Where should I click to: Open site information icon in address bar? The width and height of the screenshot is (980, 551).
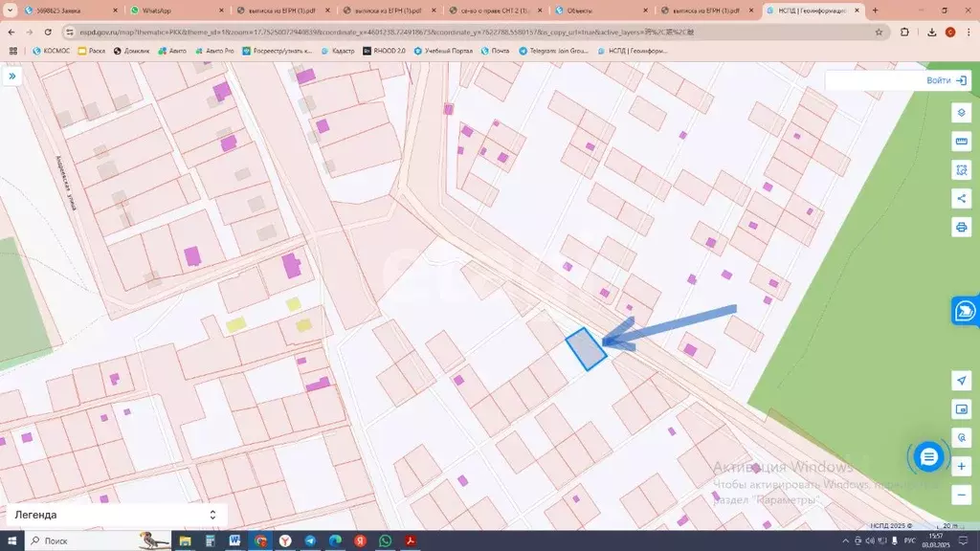[69, 32]
